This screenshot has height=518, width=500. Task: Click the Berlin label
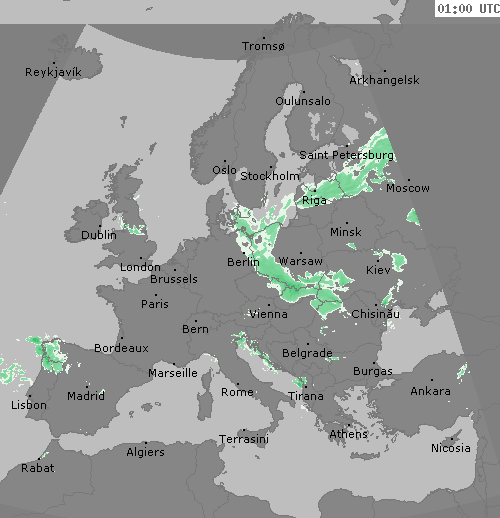tap(243, 262)
